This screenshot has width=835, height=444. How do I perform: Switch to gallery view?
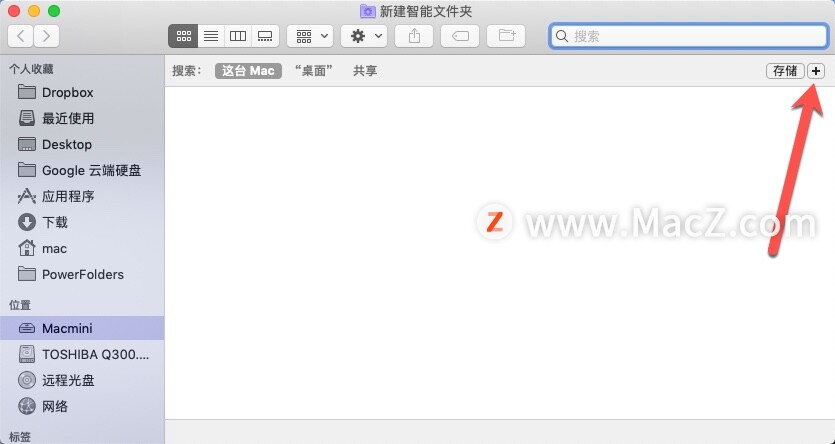pos(265,36)
